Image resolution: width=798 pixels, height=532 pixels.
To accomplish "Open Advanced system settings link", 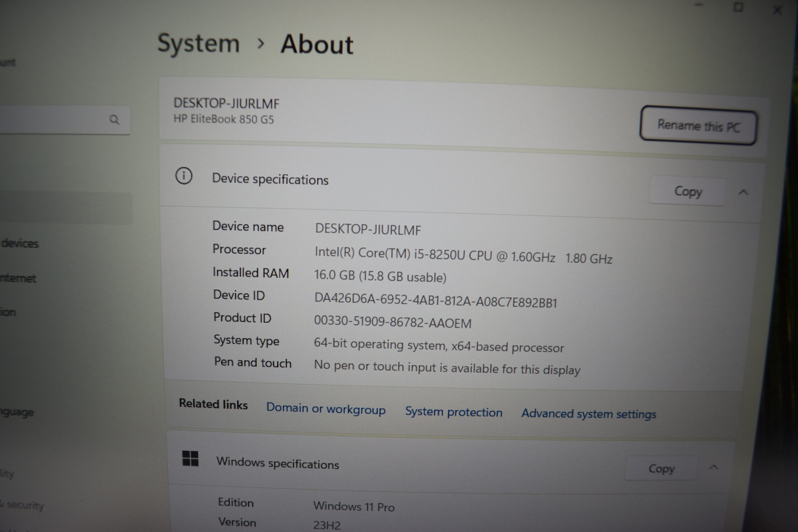I will [589, 414].
